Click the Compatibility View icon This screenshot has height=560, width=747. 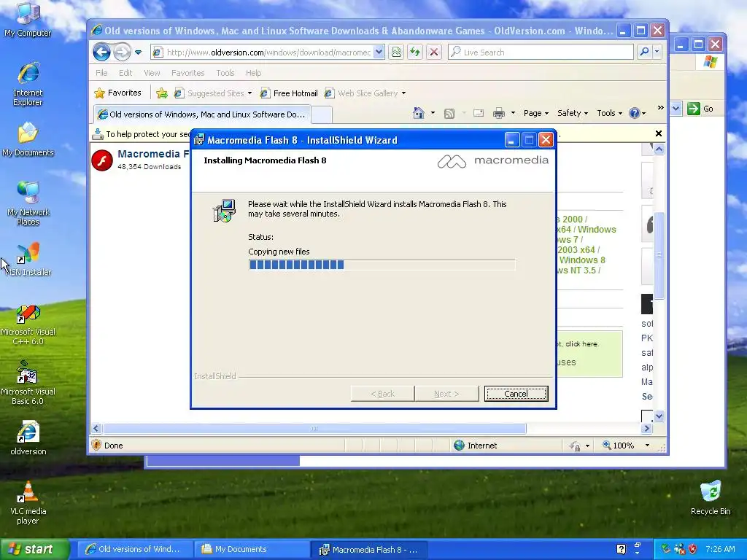[396, 52]
